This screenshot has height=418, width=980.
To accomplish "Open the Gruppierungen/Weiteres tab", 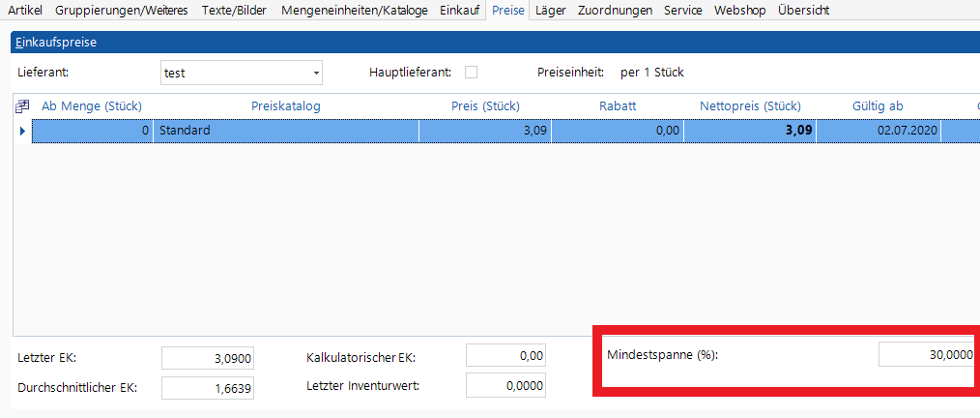I will pyautogui.click(x=122, y=11).
